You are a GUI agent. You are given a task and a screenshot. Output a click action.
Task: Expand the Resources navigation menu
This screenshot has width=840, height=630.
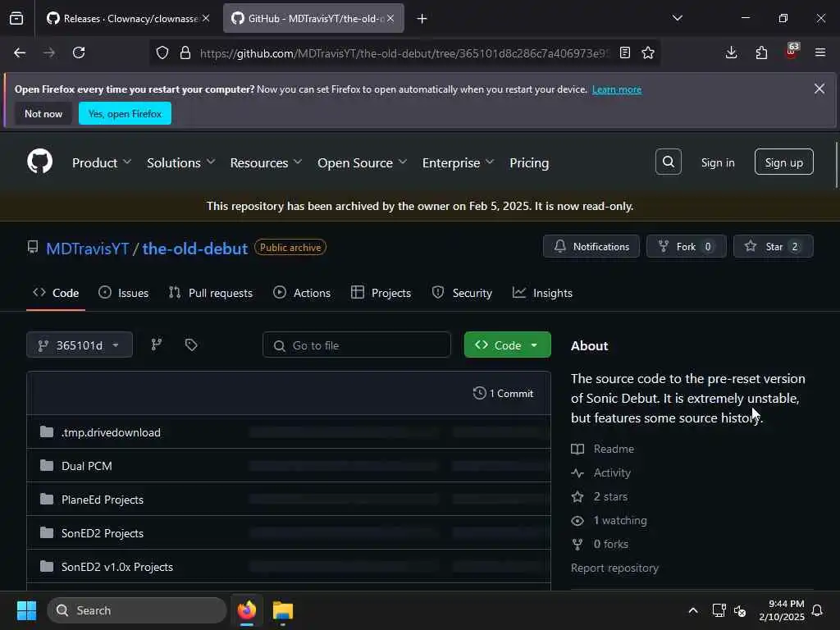pyautogui.click(x=266, y=162)
